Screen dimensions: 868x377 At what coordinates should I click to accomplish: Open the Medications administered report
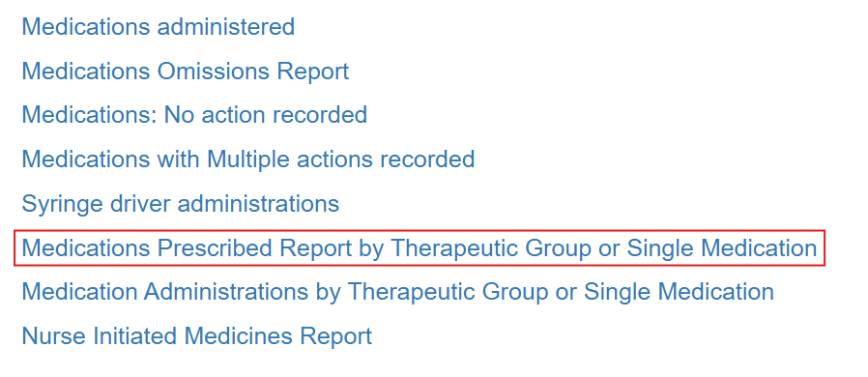tap(158, 26)
